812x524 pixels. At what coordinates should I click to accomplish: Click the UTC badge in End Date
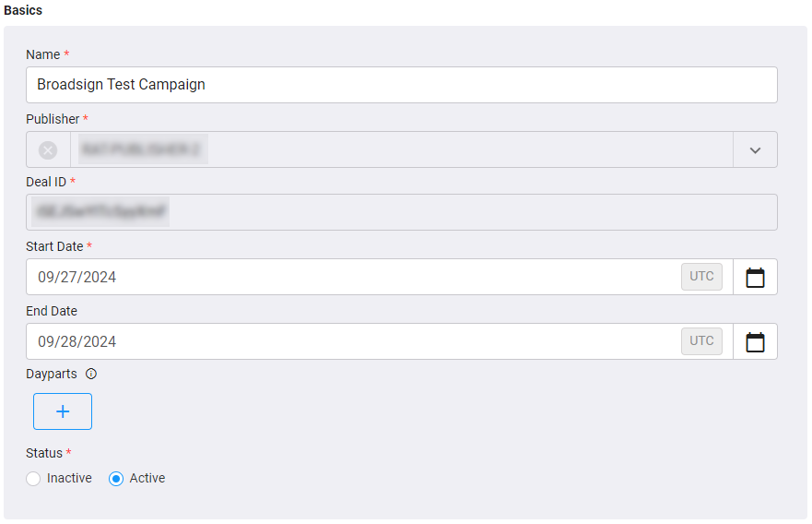(x=701, y=341)
